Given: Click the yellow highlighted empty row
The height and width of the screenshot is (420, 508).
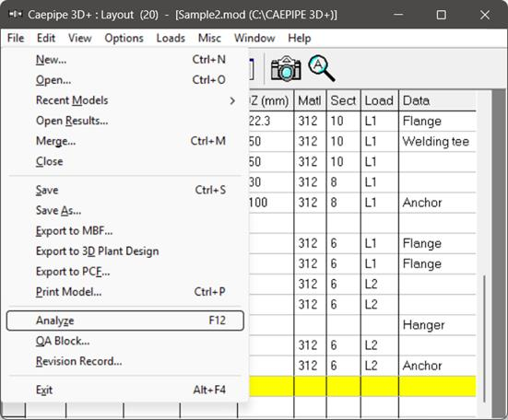Looking at the screenshot, I should [x=362, y=386].
